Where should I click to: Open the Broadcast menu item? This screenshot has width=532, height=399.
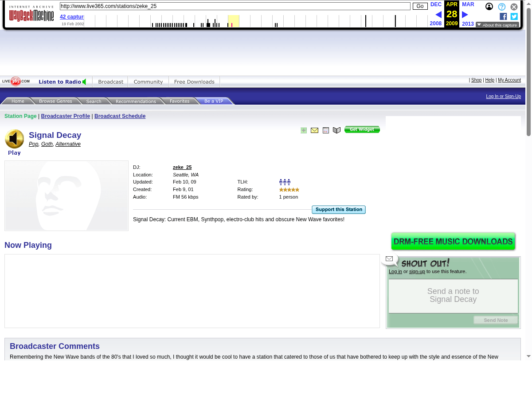coord(111,82)
